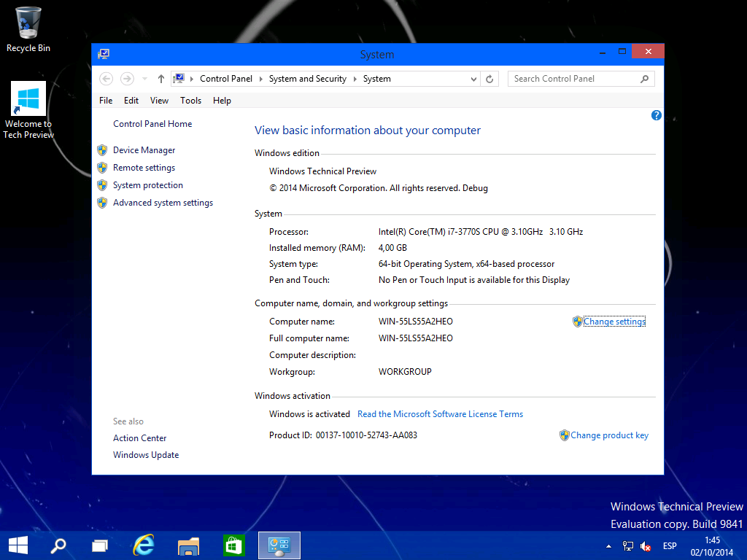The image size is (747, 560).
Task: Open help via the question mark icon
Action: (x=655, y=115)
